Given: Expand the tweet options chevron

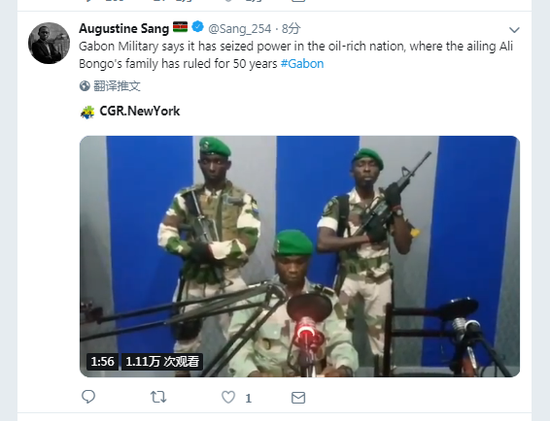Looking at the screenshot, I should click(514, 30).
